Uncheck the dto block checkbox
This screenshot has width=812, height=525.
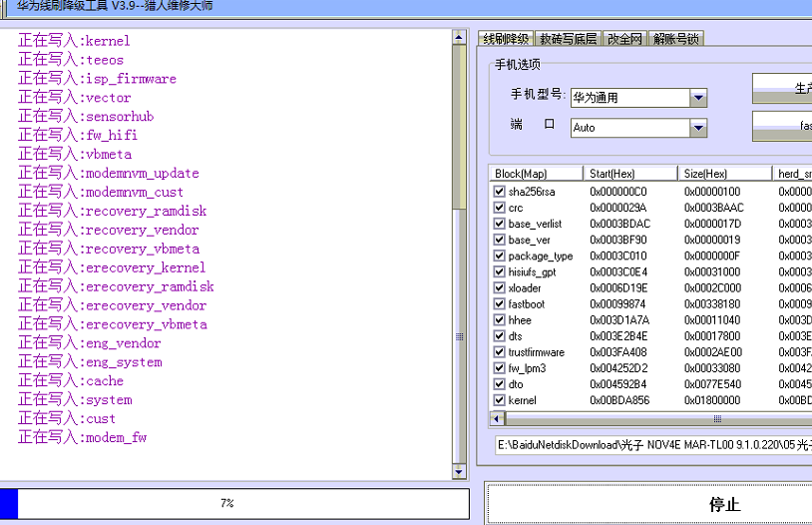499,384
